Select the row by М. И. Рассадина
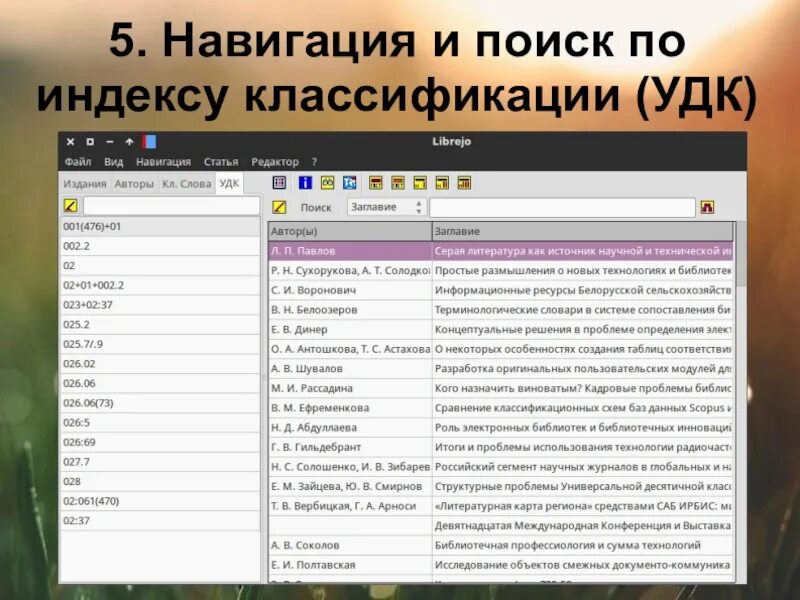 click(501, 388)
